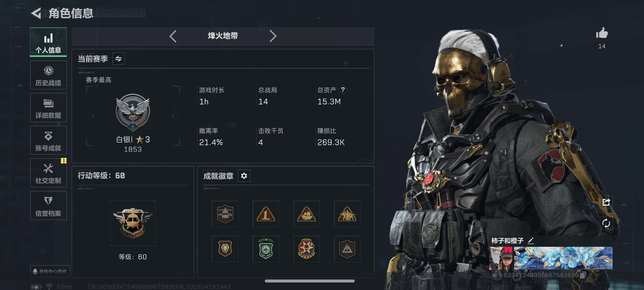Toggle the 当前赛季 season switch
Viewport: 644px width, 290px height.
coord(118,59)
